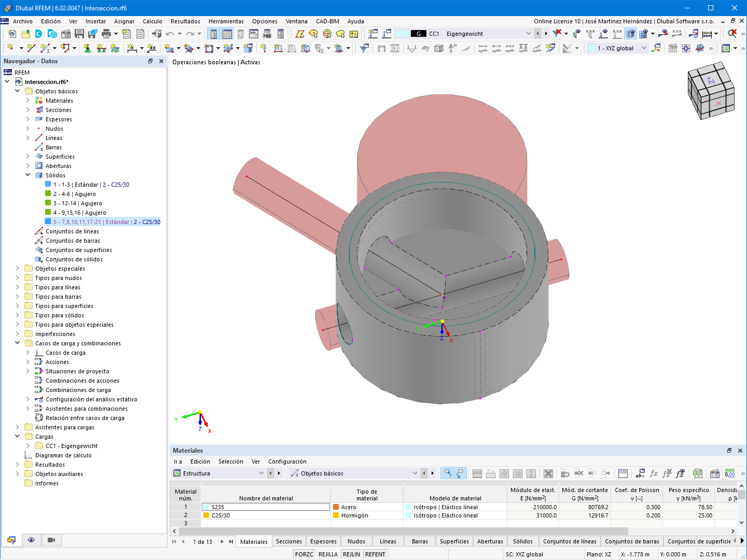Viewport: 747px width, 560px height.
Task: Click the fx formula icon in table toolbar
Action: coord(654,473)
